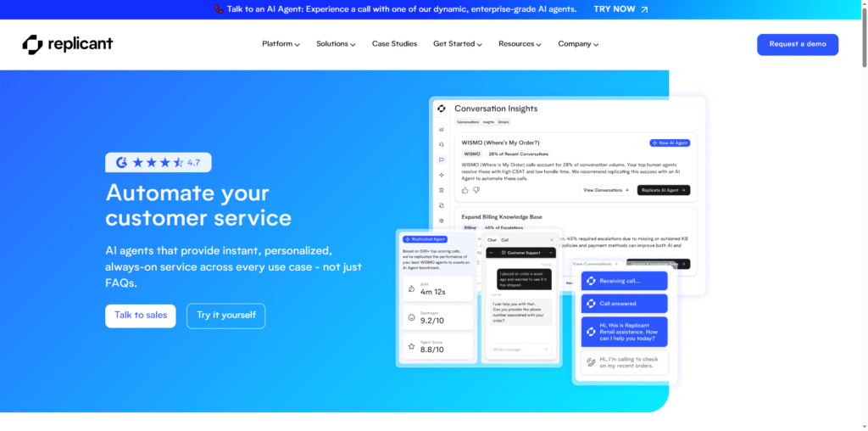
Task: Click the smiley icon beside Sentiment 9.2/10
Action: 411,317
